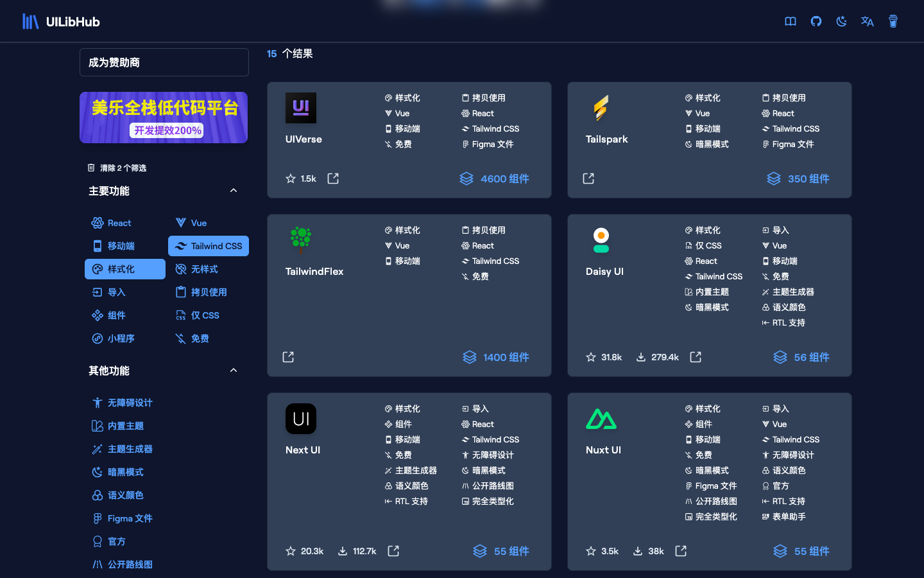Toggle dark mode with the moon icon
The image size is (924, 578).
click(x=841, y=21)
